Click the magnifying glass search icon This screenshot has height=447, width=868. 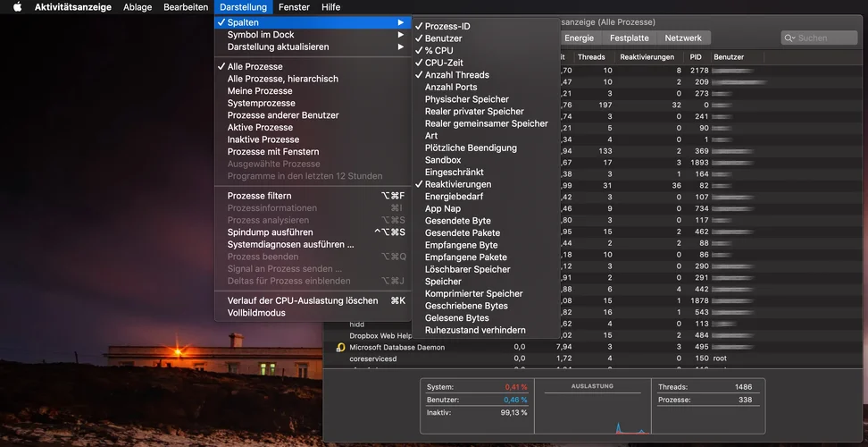tap(789, 38)
